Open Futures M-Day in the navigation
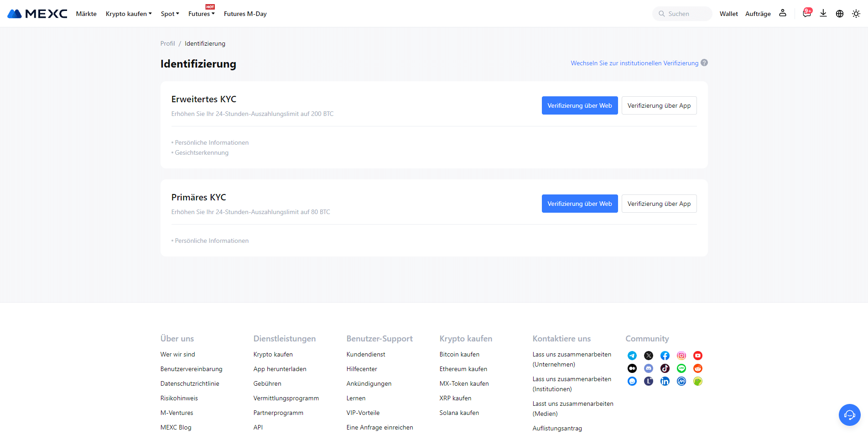The image size is (868, 435). pyautogui.click(x=245, y=14)
